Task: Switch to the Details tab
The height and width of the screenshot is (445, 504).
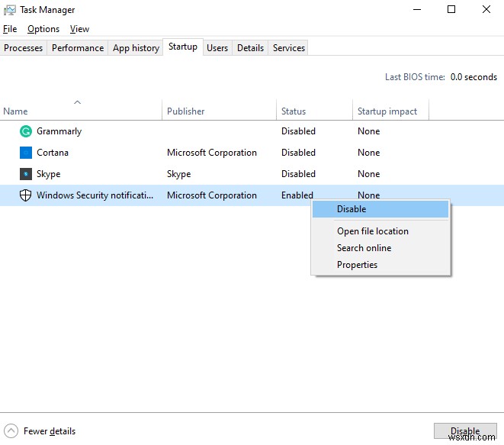Action: point(250,48)
